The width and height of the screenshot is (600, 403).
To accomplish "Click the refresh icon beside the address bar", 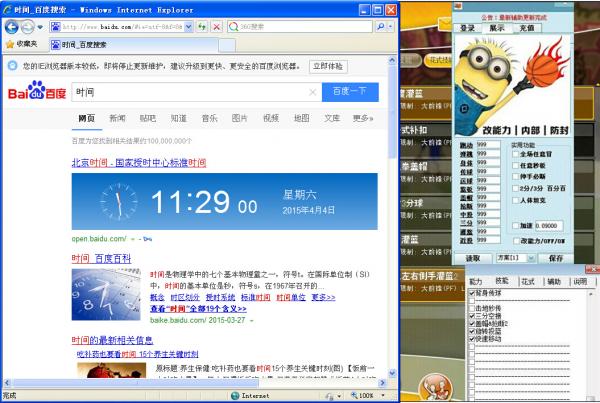I will pyautogui.click(x=202, y=26).
